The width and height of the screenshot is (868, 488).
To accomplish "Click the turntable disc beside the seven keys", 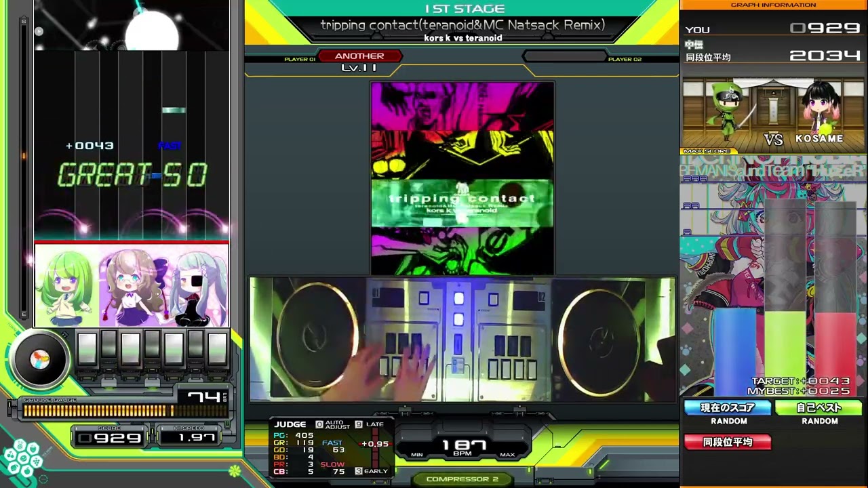I will point(39,360).
